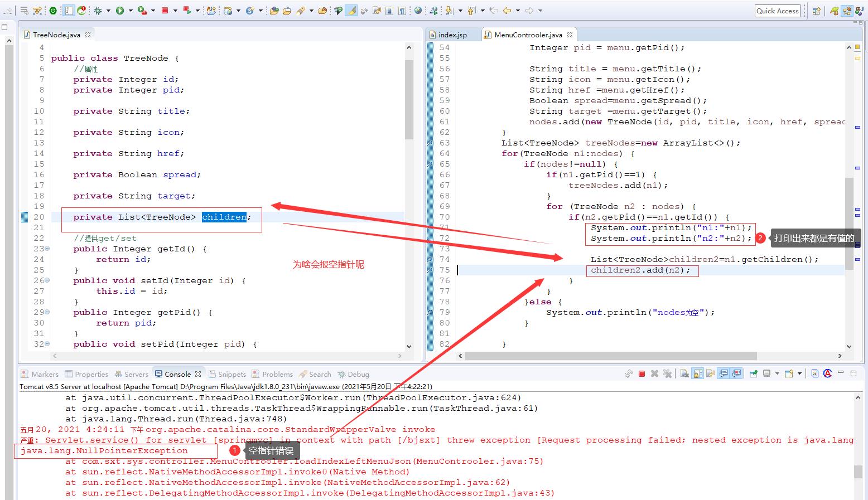The image size is (868, 500).
Task: Click the Pin Console icon
Action: pyautogui.click(x=754, y=373)
